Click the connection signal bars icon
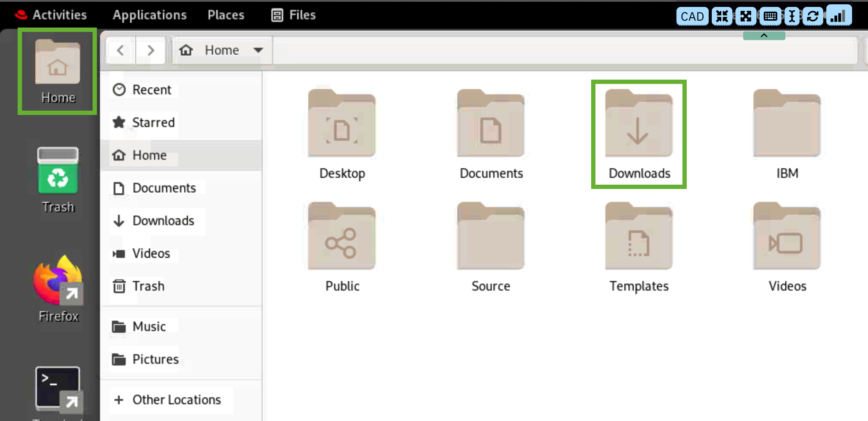Screen dimensions: 868x421 [x=838, y=16]
